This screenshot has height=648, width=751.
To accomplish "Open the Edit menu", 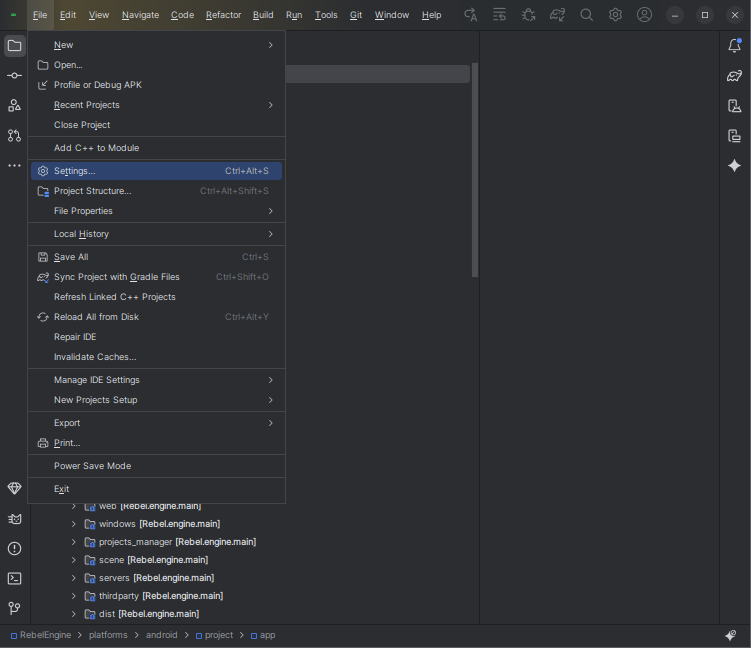I will (68, 15).
